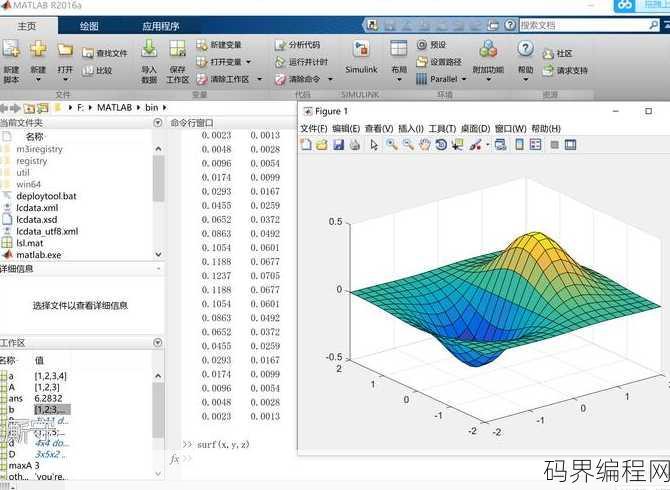Open the View 查看(V) menu in Figure 1
The image size is (670, 490).
click(x=379, y=129)
